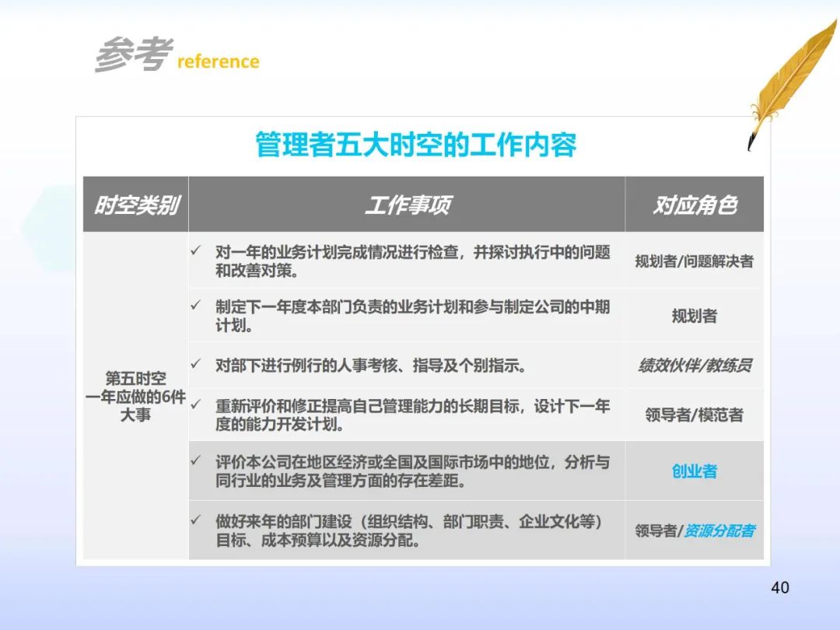Click checkmark beside 做好来年的部门建设 row
This screenshot has width=840, height=630.
click(196, 520)
